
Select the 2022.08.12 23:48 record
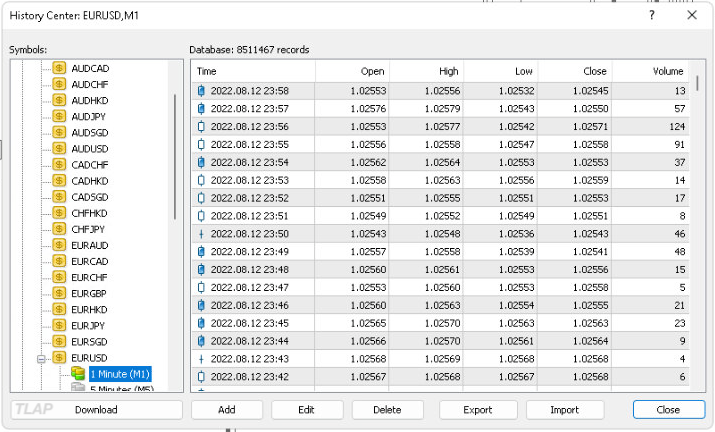click(x=440, y=270)
